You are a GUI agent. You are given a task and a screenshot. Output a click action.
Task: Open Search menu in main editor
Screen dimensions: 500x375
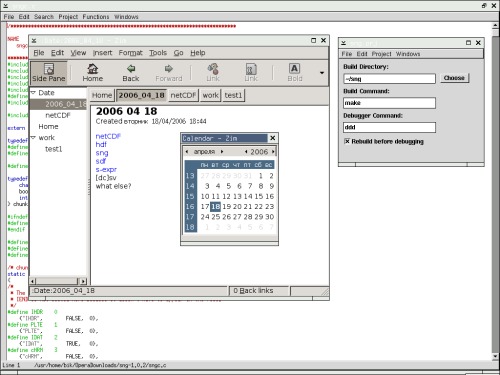[44, 17]
